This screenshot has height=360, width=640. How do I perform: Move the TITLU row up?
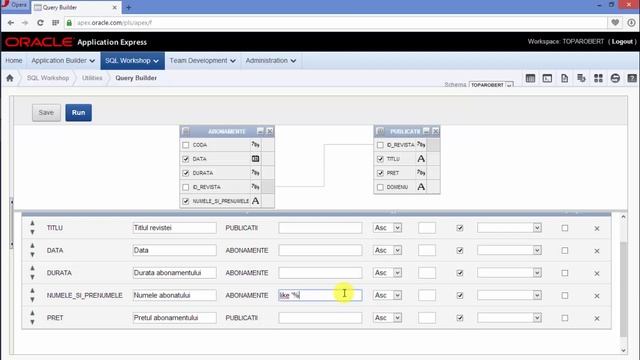(x=32, y=223)
